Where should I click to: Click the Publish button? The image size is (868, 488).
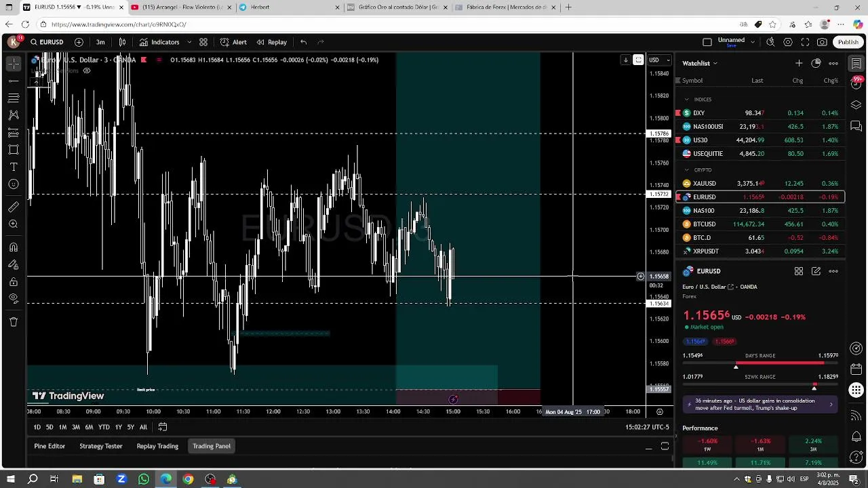tap(848, 42)
